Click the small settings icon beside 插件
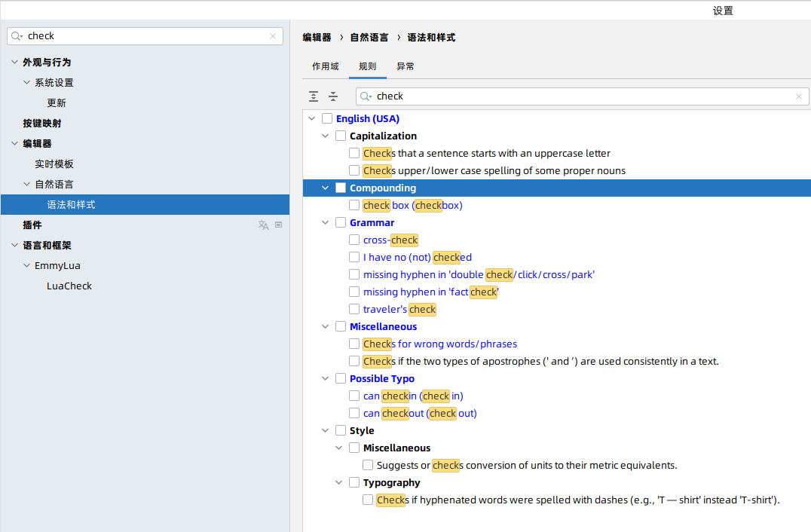The height and width of the screenshot is (532, 811). pos(278,225)
